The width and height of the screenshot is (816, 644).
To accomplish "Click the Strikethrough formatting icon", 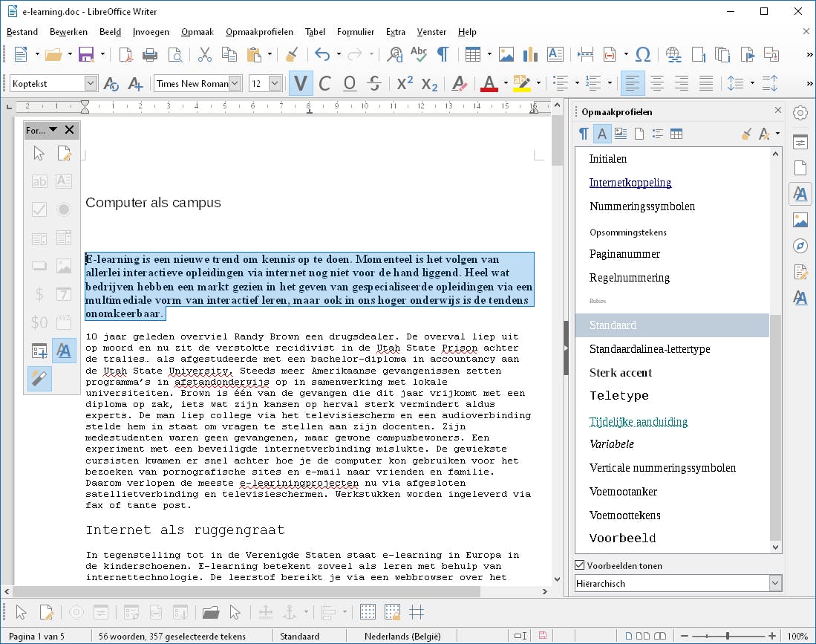I will (374, 83).
